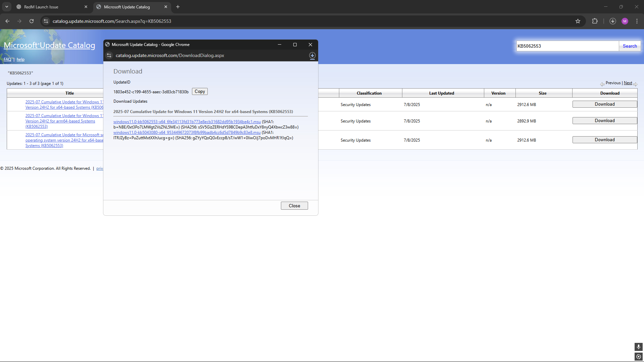
Task: Go forward to next page
Action: pyautogui.click(x=19, y=21)
